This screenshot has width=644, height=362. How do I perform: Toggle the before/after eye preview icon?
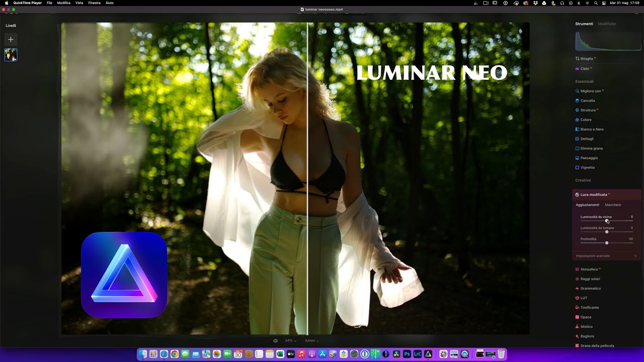pos(276,341)
